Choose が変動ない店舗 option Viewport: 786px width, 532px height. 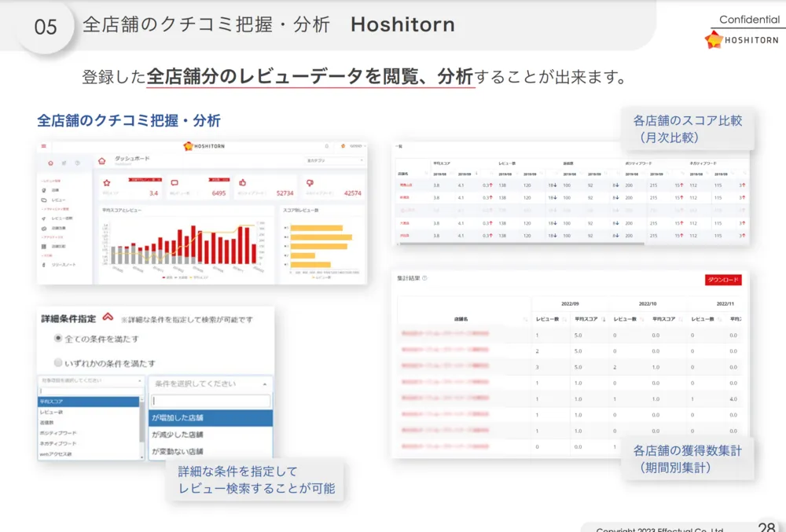(x=211, y=451)
